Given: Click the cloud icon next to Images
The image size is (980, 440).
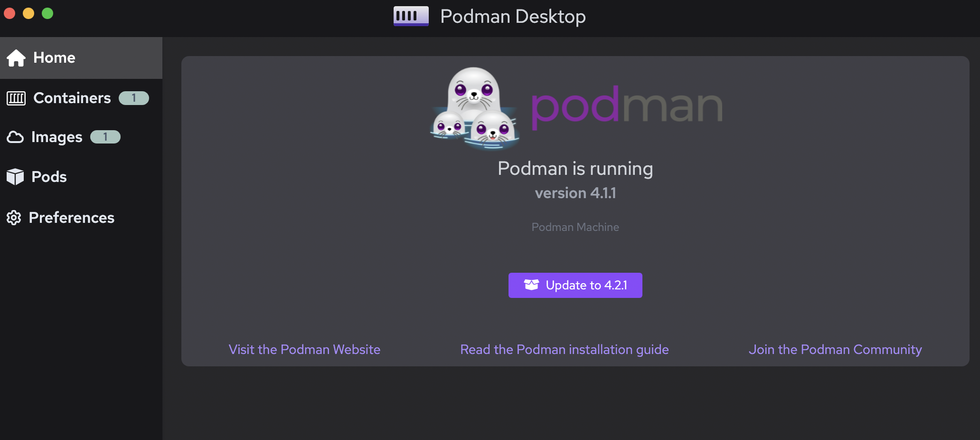Looking at the screenshot, I should (16, 137).
